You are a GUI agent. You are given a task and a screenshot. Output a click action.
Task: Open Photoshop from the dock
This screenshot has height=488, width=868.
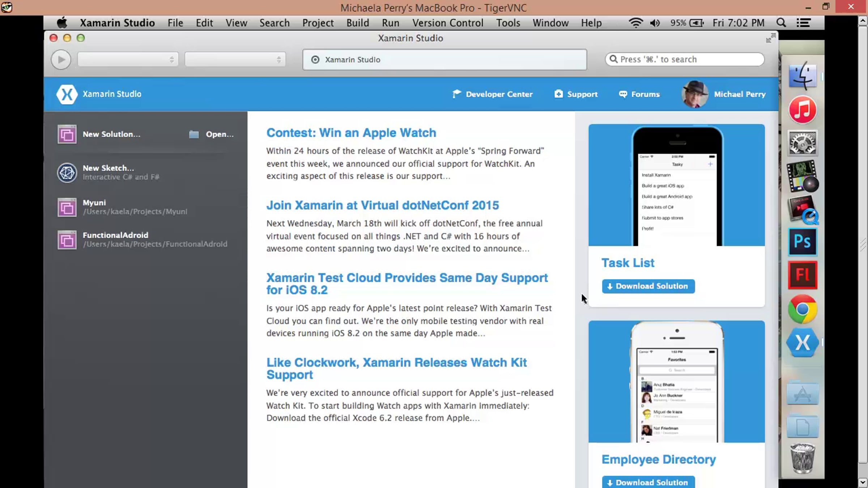tap(802, 241)
